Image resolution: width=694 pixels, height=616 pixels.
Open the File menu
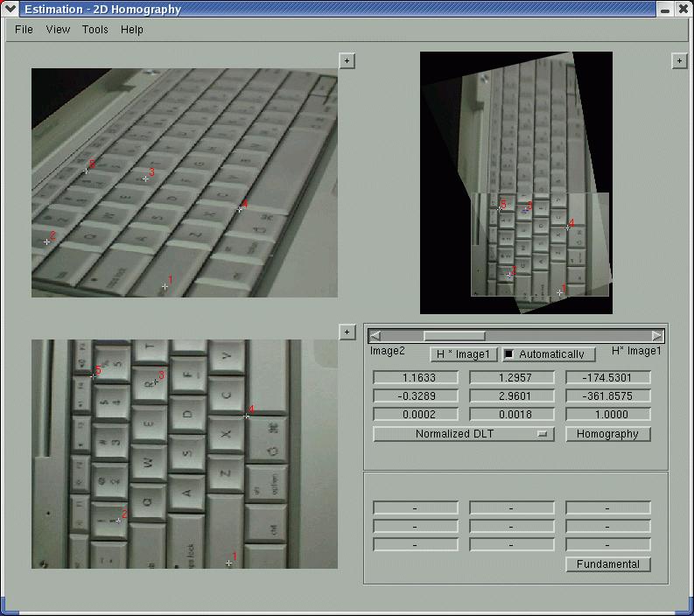click(x=25, y=30)
